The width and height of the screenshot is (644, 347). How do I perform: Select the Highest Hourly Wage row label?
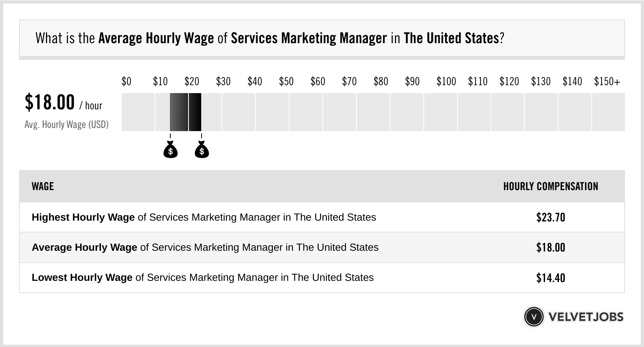coord(204,217)
